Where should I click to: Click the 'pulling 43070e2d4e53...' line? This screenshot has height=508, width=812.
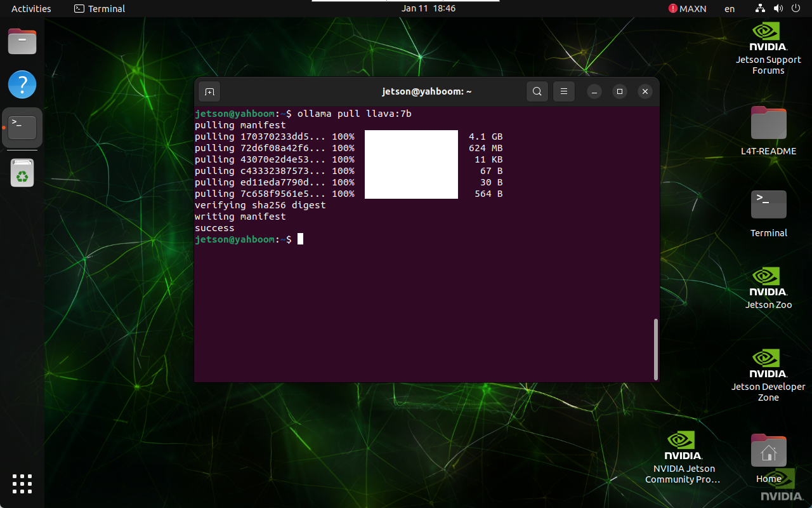(x=348, y=159)
